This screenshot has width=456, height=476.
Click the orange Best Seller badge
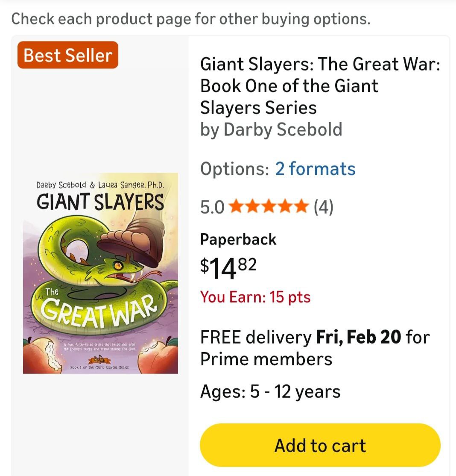pos(67,55)
